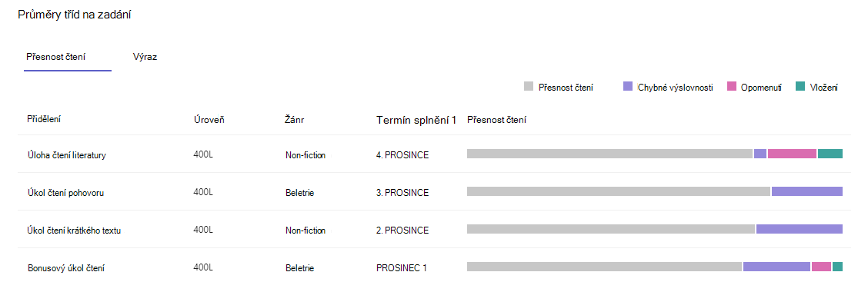Open Úkol čtení pohovoru assignment

coord(65,193)
